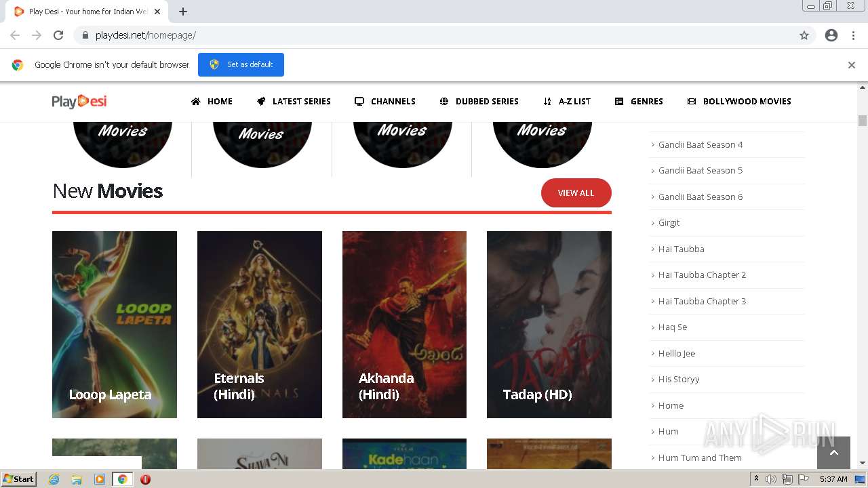Click the network tray icon

pyautogui.click(x=787, y=479)
